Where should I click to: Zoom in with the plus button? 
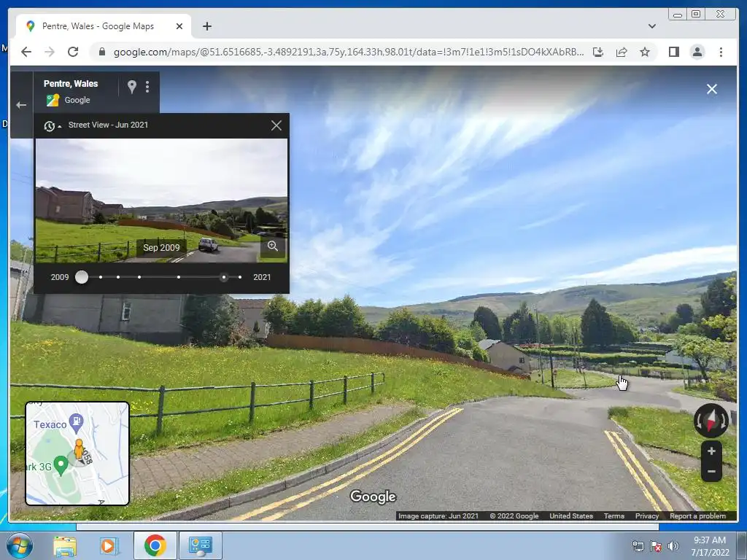[x=711, y=451]
